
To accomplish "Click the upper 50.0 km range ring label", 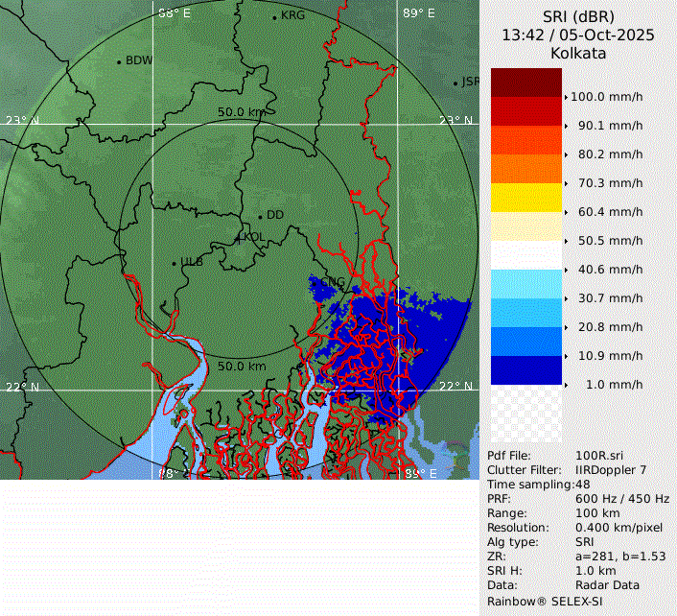I will (x=242, y=112).
